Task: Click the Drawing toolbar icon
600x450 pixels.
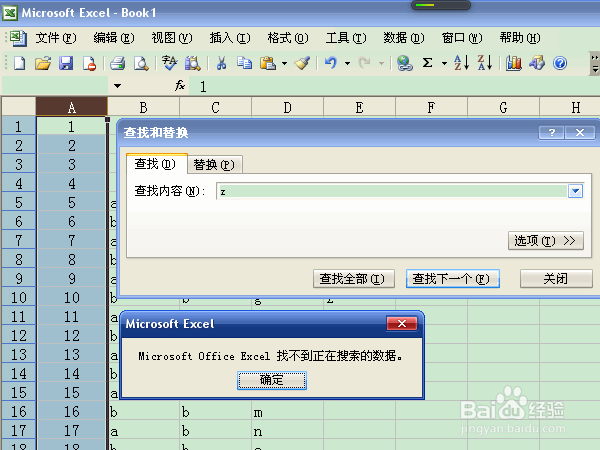Action: pyautogui.click(x=537, y=63)
